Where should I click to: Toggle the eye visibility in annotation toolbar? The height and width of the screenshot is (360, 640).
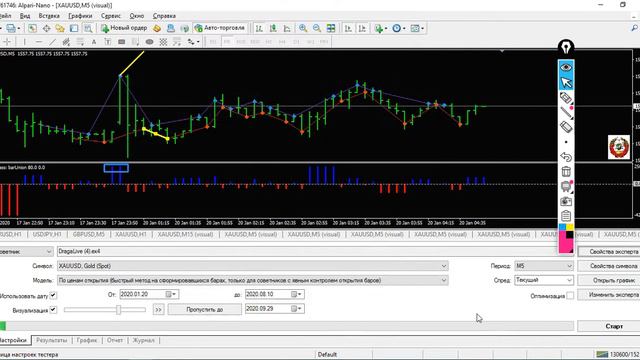point(566,67)
